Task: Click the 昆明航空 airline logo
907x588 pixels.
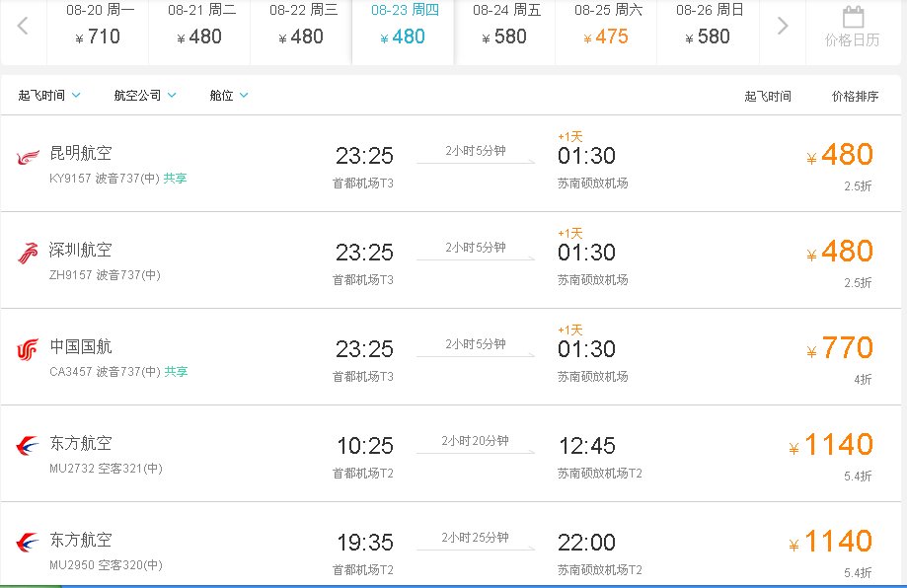Action: 27,155
